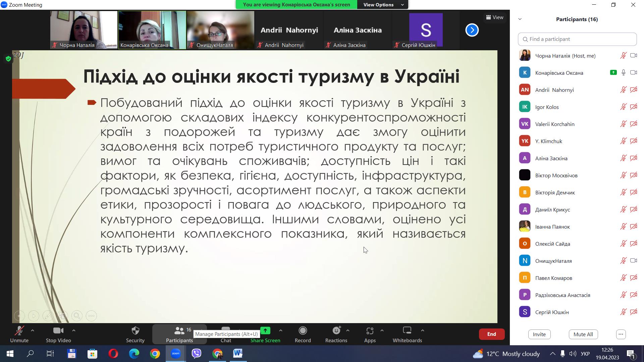Open the View layout menu
Viewport: 644px width, 362px height.
494,17
